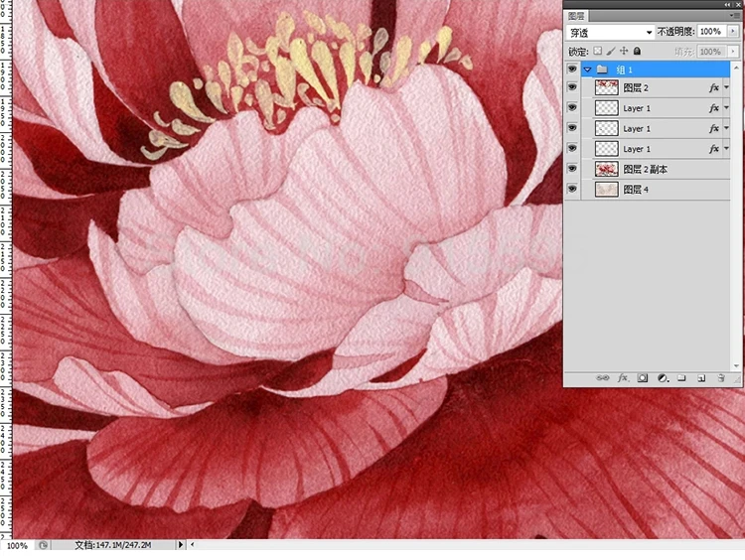Collapse the panel to icons with the double arrow

coord(727,4)
